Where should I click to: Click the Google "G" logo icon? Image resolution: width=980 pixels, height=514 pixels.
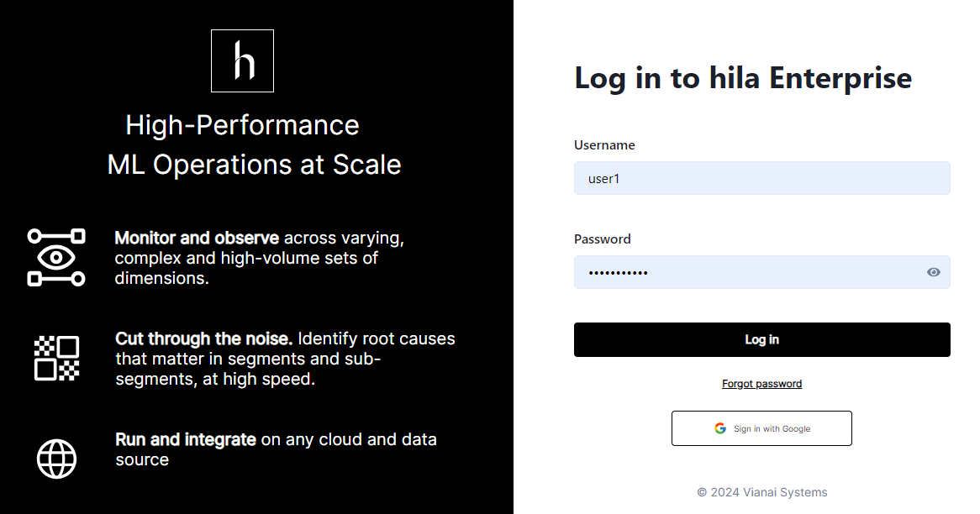[720, 428]
